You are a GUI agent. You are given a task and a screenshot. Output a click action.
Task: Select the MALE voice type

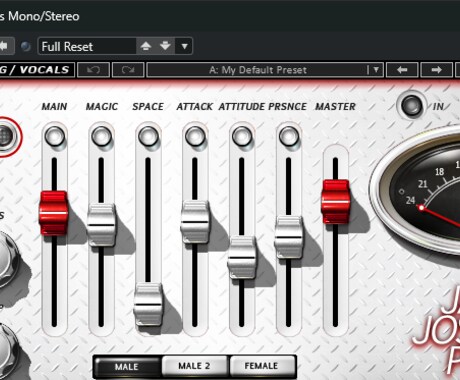[127, 366]
